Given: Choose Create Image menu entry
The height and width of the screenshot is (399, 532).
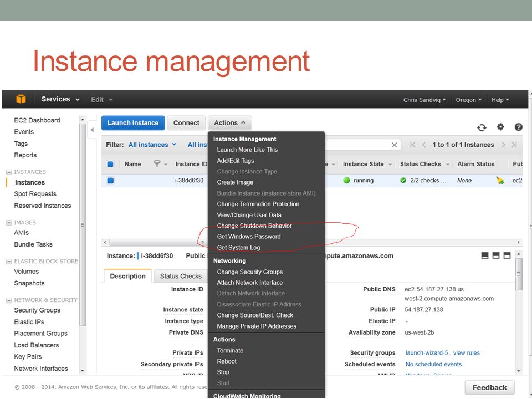Looking at the screenshot, I should (235, 182).
